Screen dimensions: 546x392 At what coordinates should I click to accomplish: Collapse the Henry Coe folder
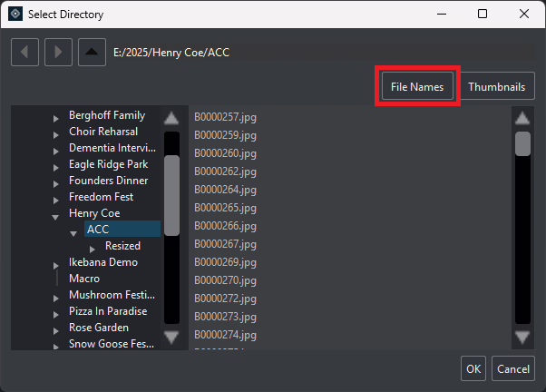coord(55,217)
